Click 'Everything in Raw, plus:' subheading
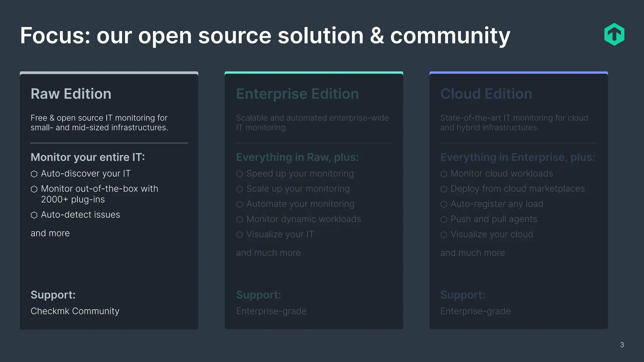The image size is (644, 362). (297, 157)
